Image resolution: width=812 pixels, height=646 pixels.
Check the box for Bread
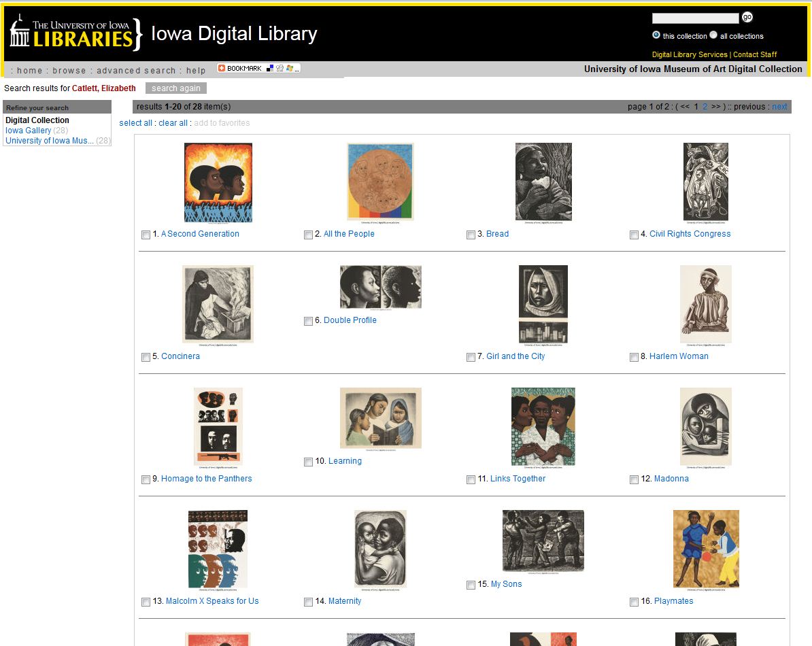pos(471,235)
